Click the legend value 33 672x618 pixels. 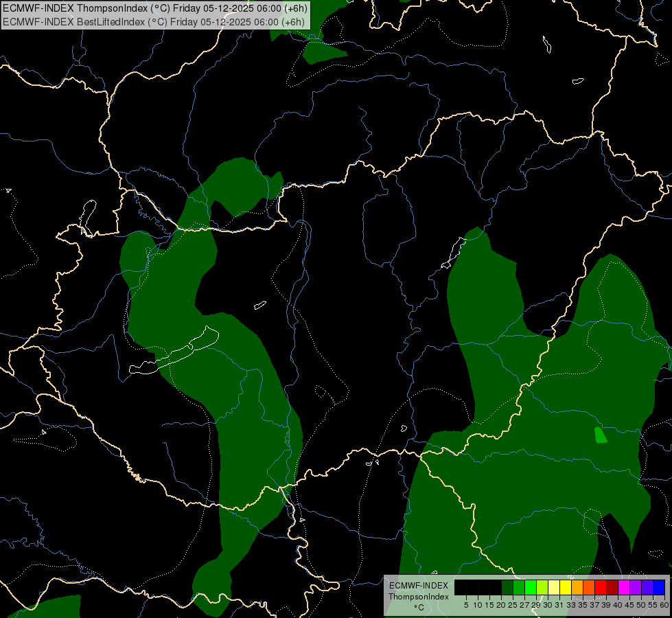pos(571,605)
